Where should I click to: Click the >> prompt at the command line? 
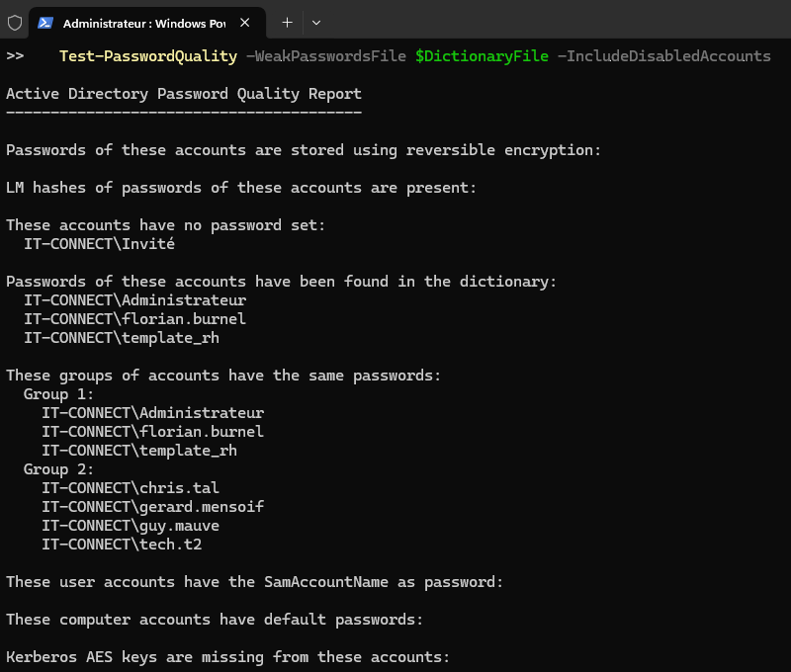point(15,56)
